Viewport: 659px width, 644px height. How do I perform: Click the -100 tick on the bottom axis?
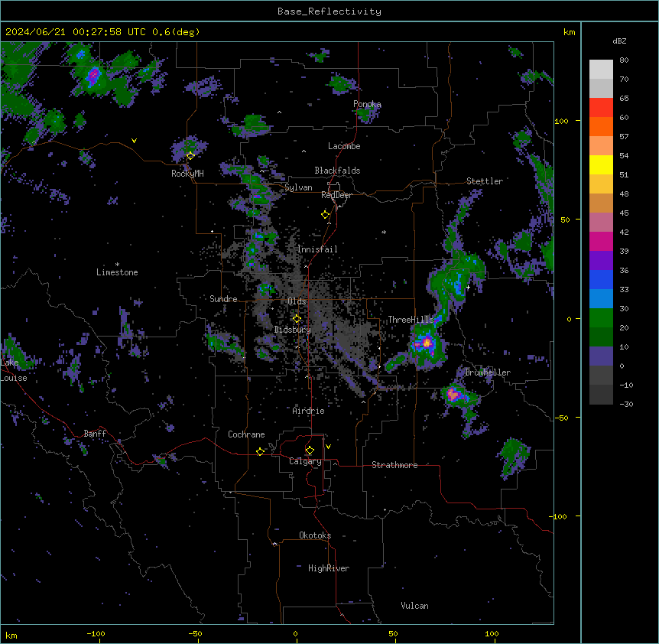[96, 633]
